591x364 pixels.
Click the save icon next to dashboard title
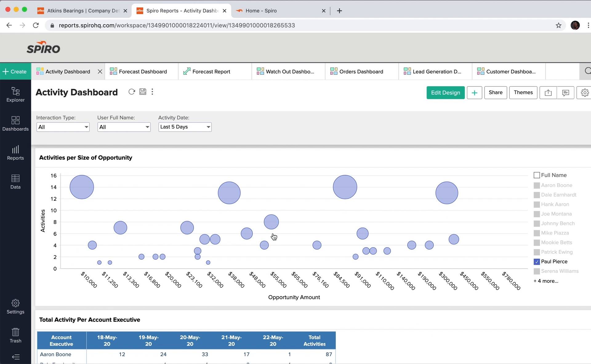pos(143,92)
